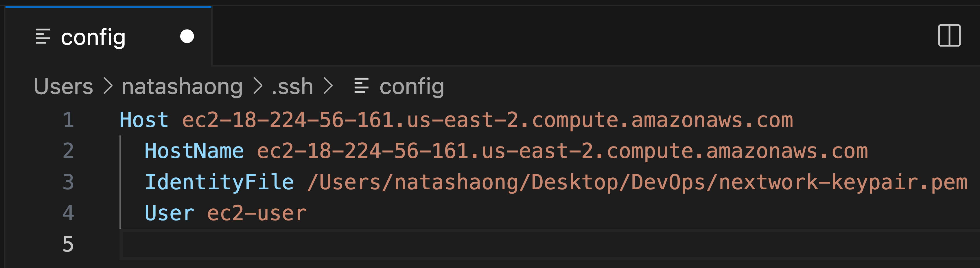Select the config editor tab
Screen dimensions: 980x268
click(x=93, y=37)
